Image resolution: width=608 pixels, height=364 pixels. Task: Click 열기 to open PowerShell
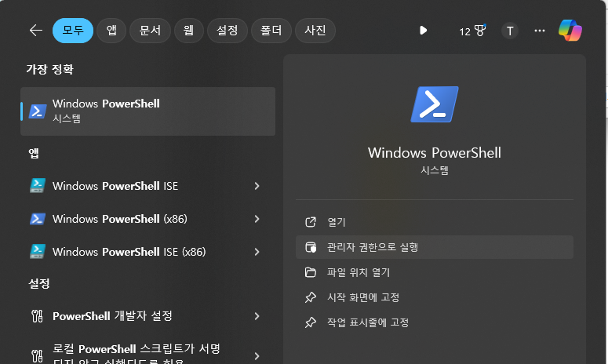click(x=435, y=222)
